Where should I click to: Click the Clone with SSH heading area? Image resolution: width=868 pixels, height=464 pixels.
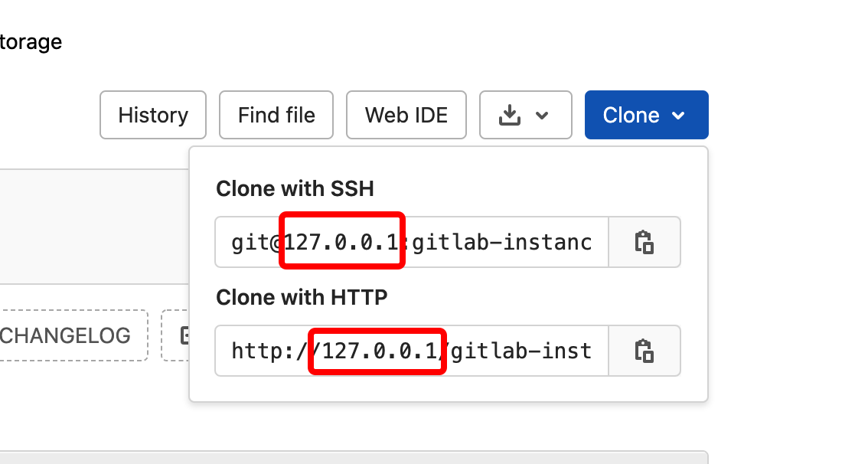295,188
